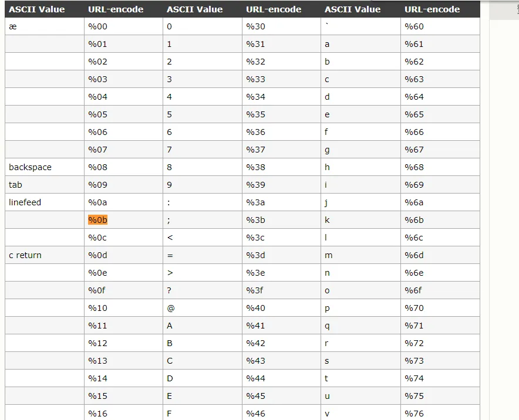This screenshot has height=420, width=519.
Task: Click the %0a encode cell
Action: click(98, 202)
